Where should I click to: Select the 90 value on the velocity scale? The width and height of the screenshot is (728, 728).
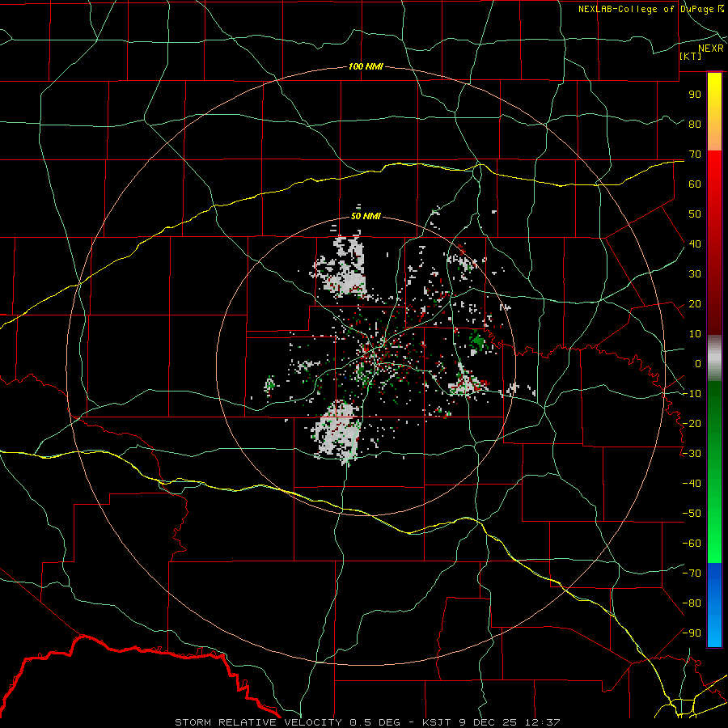coord(695,95)
